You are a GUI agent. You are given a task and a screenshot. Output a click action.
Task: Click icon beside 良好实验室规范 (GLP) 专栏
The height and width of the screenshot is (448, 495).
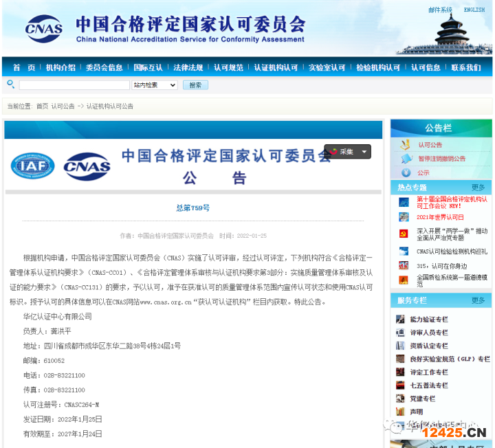400,359
